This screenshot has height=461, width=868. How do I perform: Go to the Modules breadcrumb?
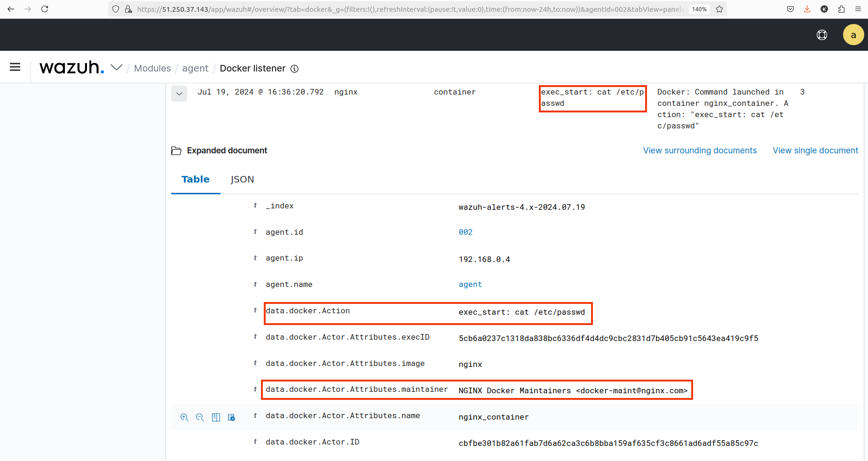152,68
